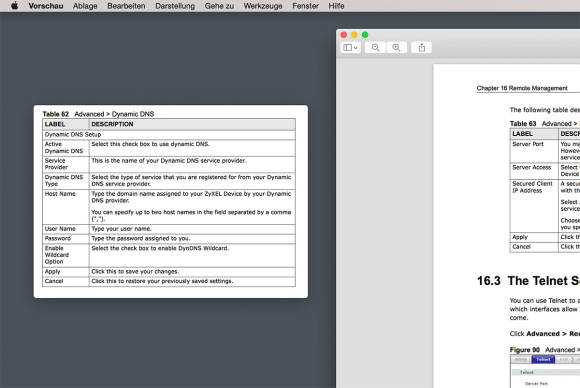The height and width of the screenshot is (388, 580).
Task: Open the Darstellung menu
Action: 175,6
